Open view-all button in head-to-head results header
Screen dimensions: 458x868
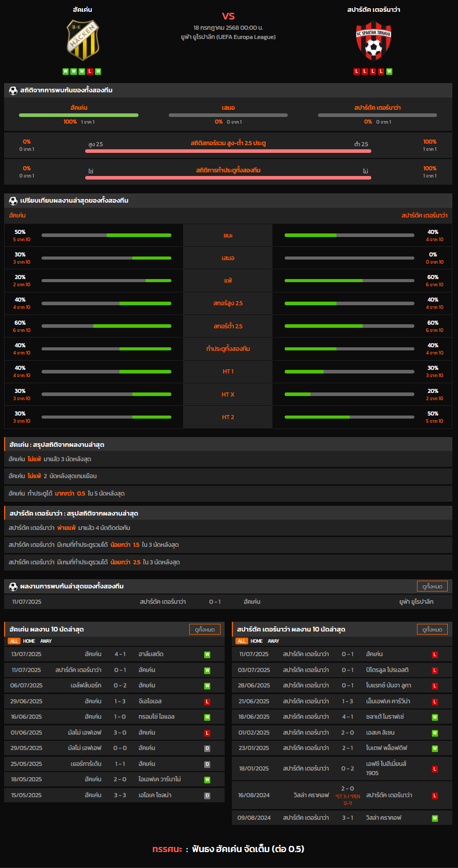(x=432, y=586)
